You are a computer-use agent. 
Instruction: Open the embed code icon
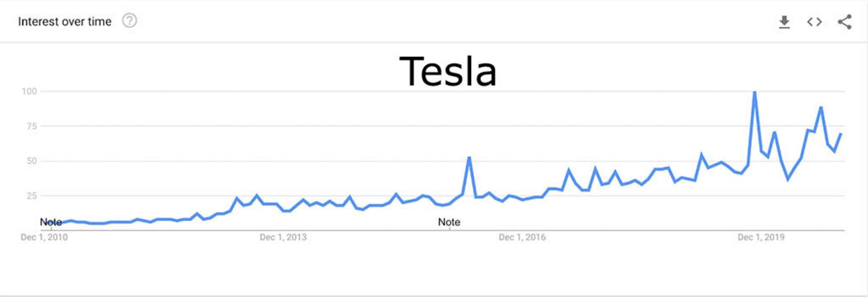tap(814, 22)
